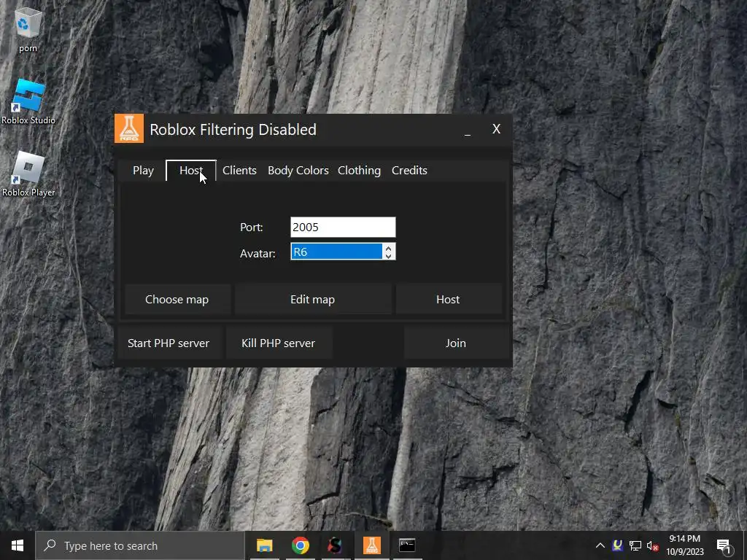The width and height of the screenshot is (747, 560).
Task: Click the Join button
Action: click(x=456, y=343)
